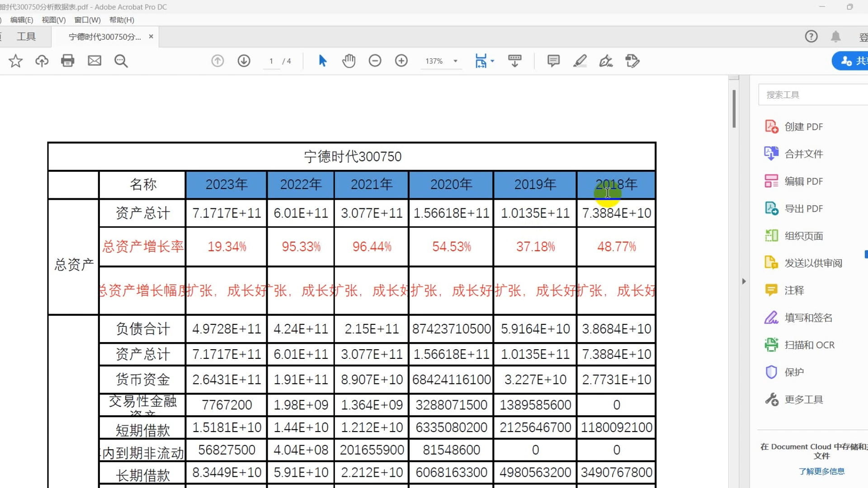Image resolution: width=868 pixels, height=488 pixels.
Task: Click the 负债合计 row label
Action: 143,328
